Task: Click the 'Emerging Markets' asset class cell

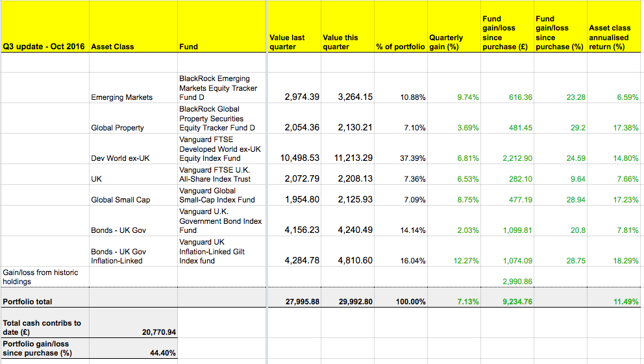Action: tap(122, 97)
